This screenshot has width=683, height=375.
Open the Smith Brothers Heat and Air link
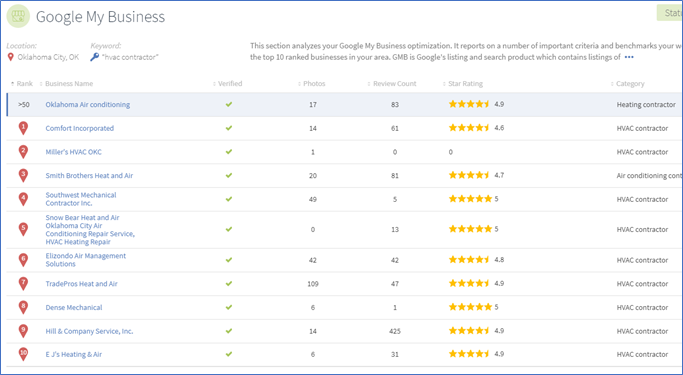pyautogui.click(x=89, y=176)
